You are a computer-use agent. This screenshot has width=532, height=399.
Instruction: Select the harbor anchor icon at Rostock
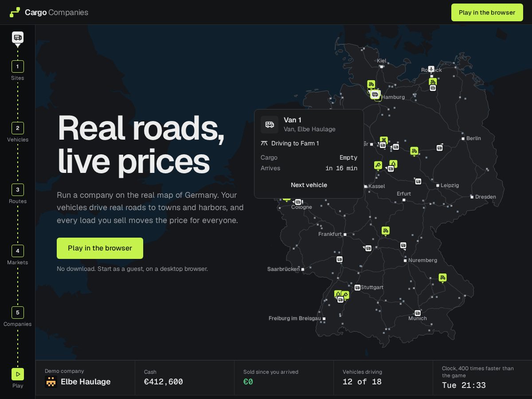pos(431,69)
